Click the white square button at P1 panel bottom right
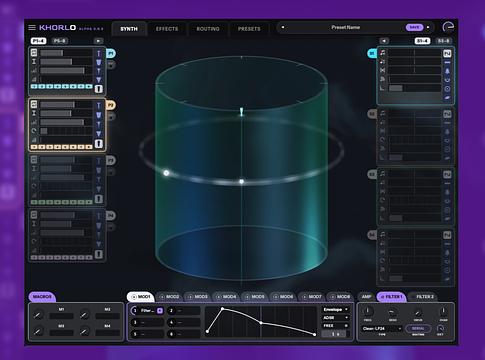This screenshot has width=485, height=360. tap(98, 89)
